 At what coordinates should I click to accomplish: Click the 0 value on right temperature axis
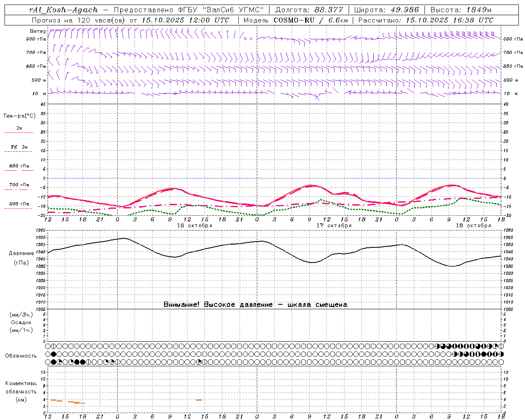coord(505,179)
